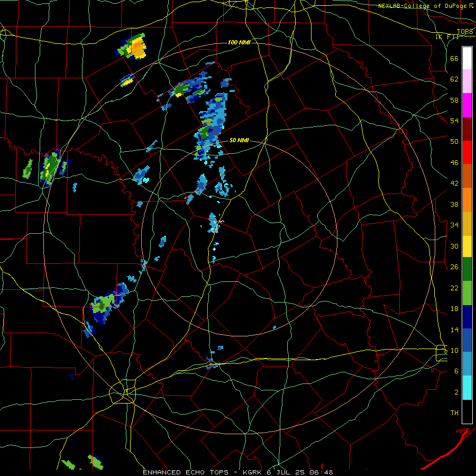Click legend value 10
476x476 pixels.
click(x=454, y=351)
